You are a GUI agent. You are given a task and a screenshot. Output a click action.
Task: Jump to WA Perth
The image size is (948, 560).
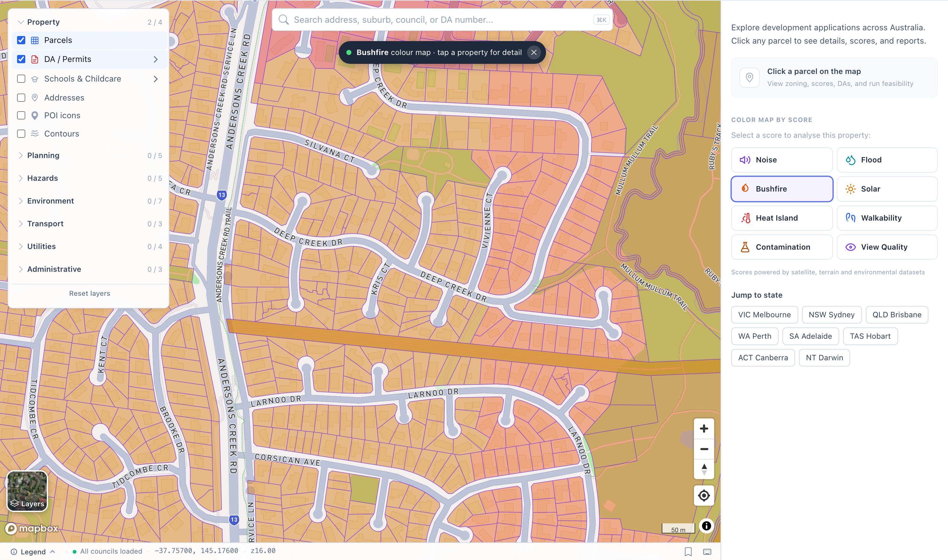[755, 336]
